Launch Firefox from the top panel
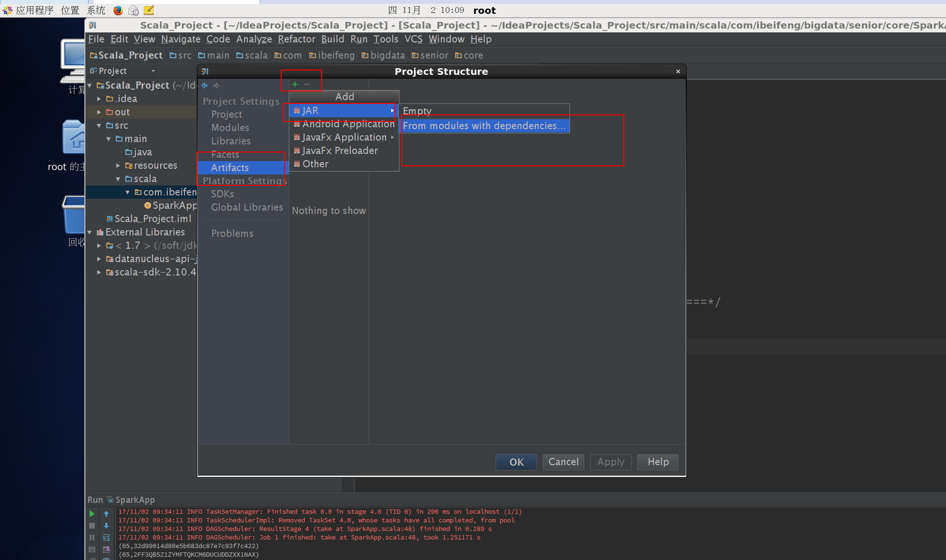Image resolution: width=946 pixels, height=560 pixels. [118, 10]
